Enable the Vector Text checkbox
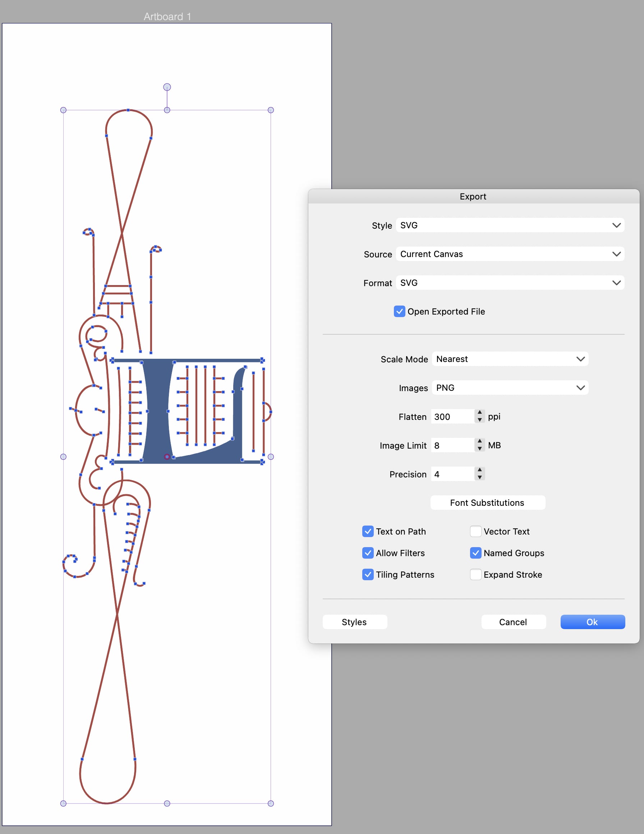 click(x=475, y=532)
